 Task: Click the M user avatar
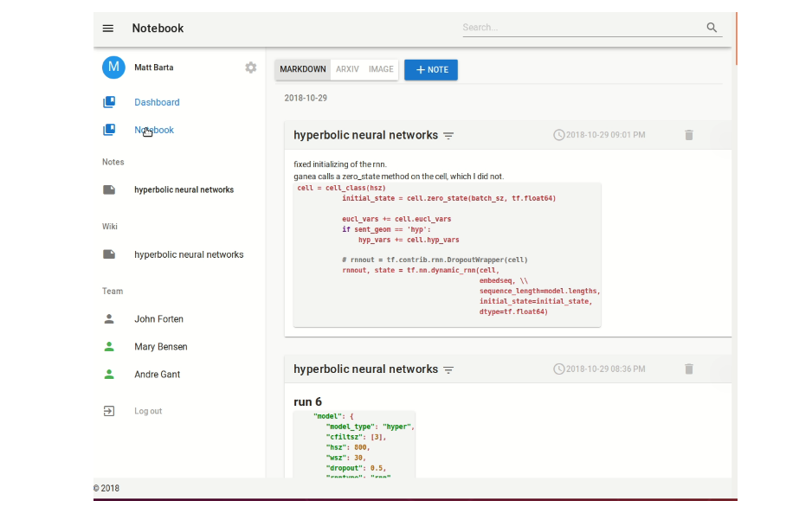[x=113, y=67]
